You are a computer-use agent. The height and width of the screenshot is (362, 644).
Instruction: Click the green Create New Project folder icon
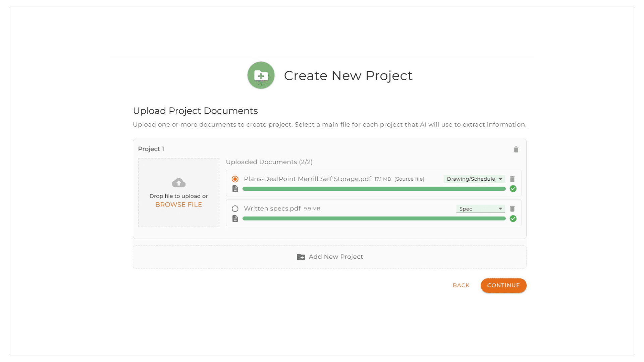click(x=261, y=75)
